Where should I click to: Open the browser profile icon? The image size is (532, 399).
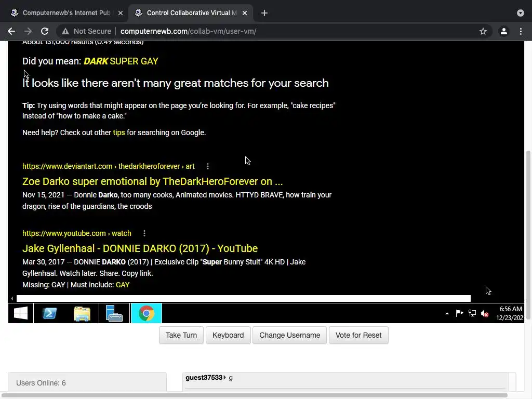coord(504,31)
